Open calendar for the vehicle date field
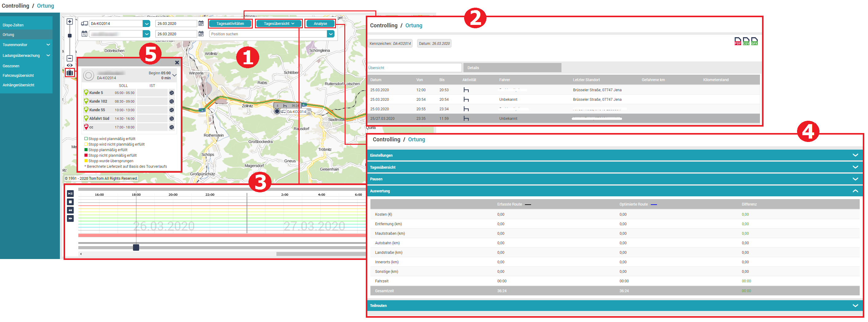Image resolution: width=868 pixels, height=322 pixels. tap(201, 24)
